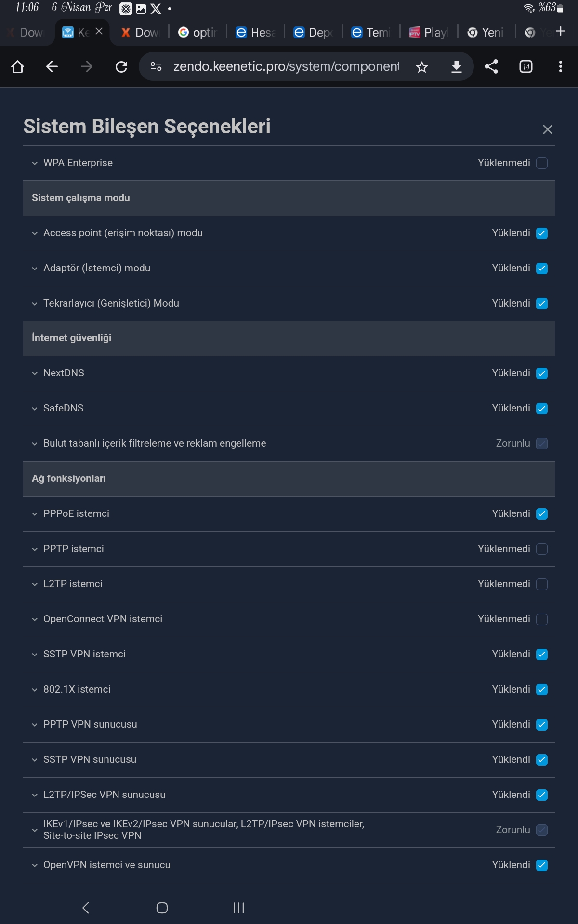Check the PPTP istemci checkbox
Screen dimensions: 578x924
[542, 549]
